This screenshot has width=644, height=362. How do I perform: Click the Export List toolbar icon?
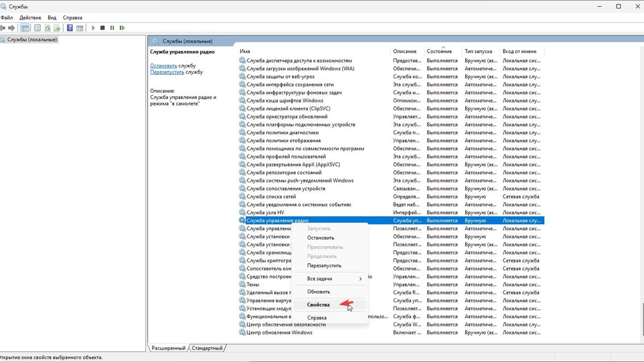coord(57,28)
